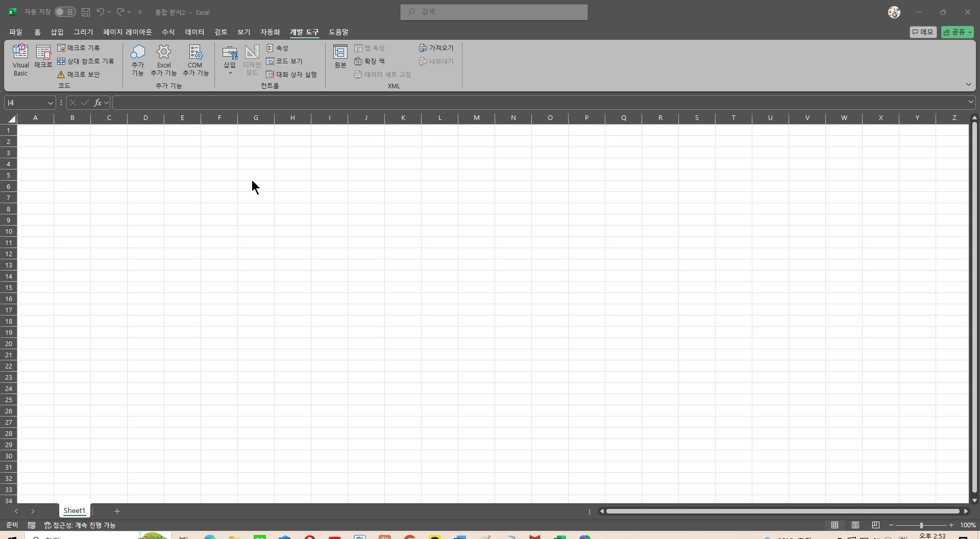Click 코드 보기 view code button

coord(284,61)
